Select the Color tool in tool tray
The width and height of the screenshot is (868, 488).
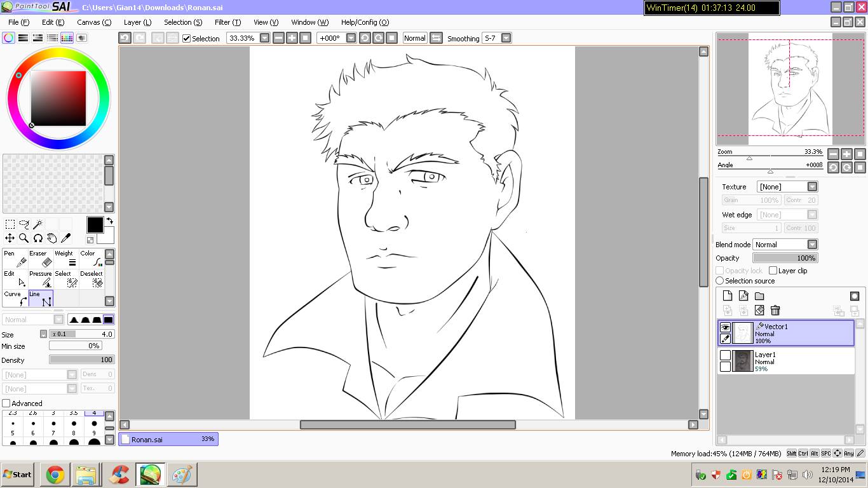(92, 259)
